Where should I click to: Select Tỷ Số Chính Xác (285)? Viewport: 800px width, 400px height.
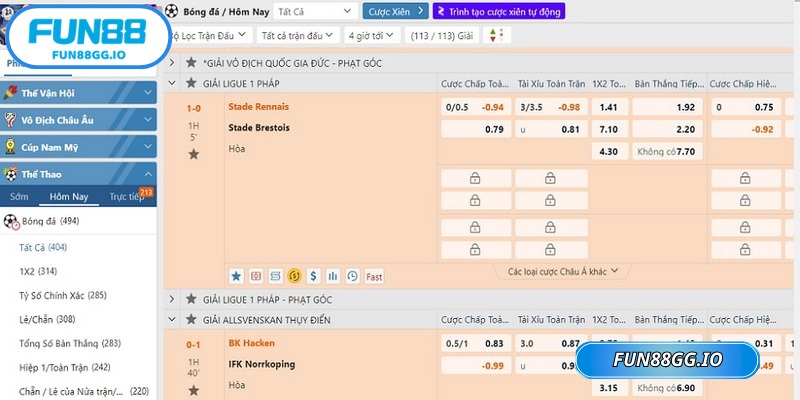pos(63,295)
